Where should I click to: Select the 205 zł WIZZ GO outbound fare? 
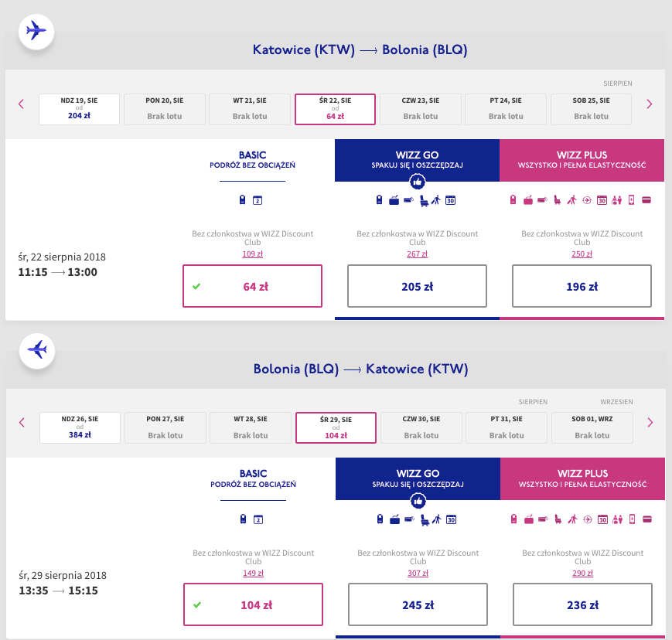pos(417,286)
